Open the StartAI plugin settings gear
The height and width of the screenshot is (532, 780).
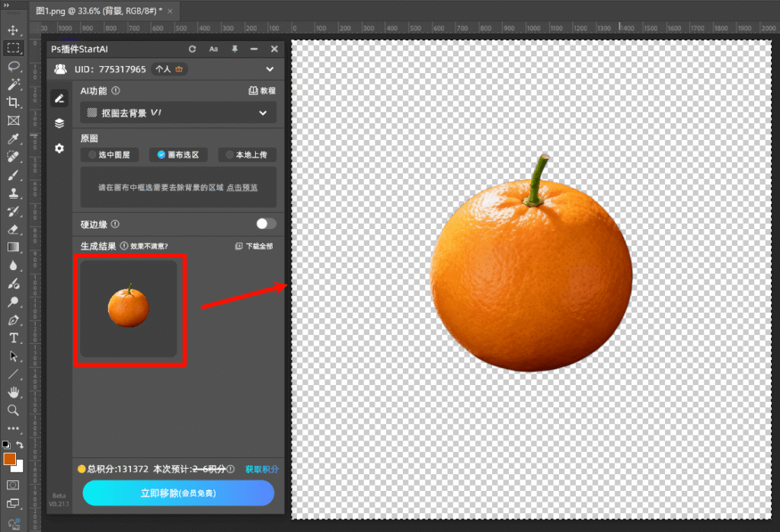[59, 148]
